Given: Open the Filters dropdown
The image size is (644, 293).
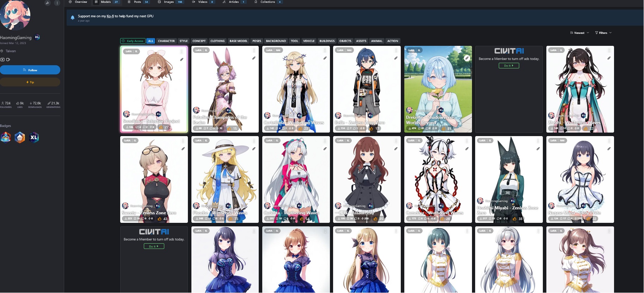Looking at the screenshot, I should [603, 33].
